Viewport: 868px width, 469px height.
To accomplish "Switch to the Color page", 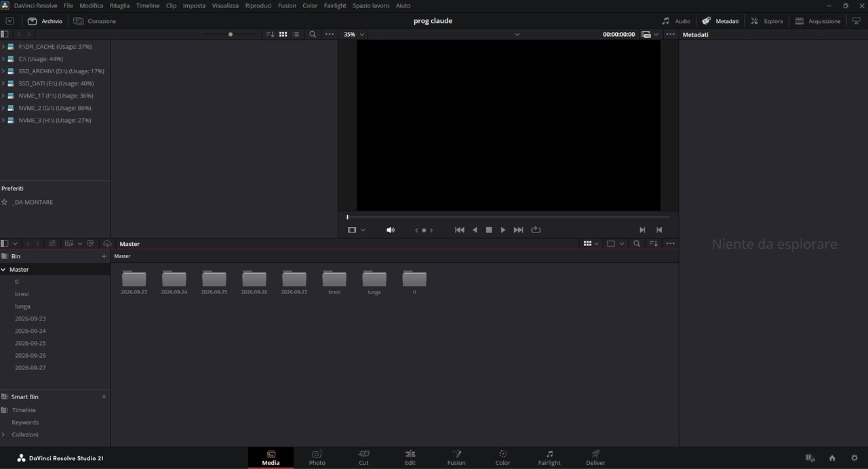I will click(x=502, y=457).
